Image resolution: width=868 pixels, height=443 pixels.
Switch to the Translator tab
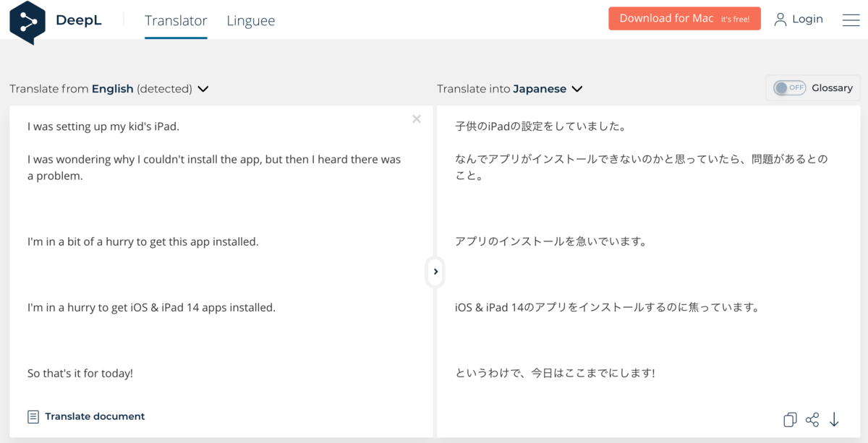[176, 20]
